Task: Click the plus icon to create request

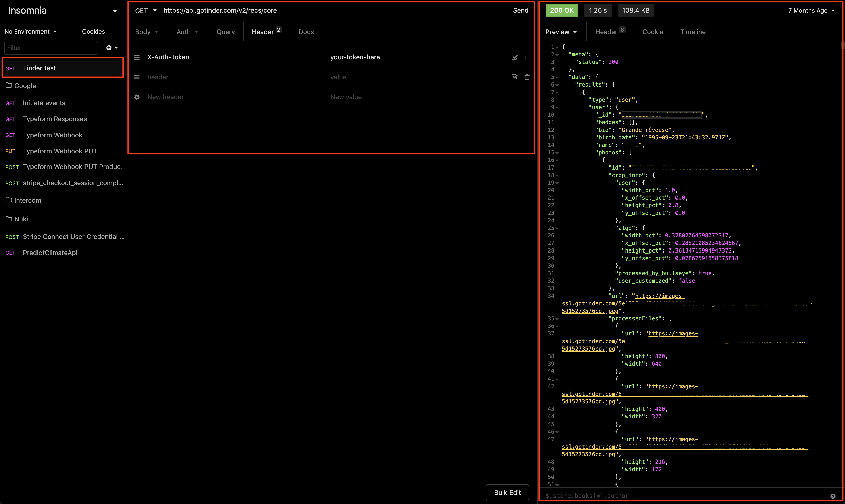Action: (x=109, y=48)
